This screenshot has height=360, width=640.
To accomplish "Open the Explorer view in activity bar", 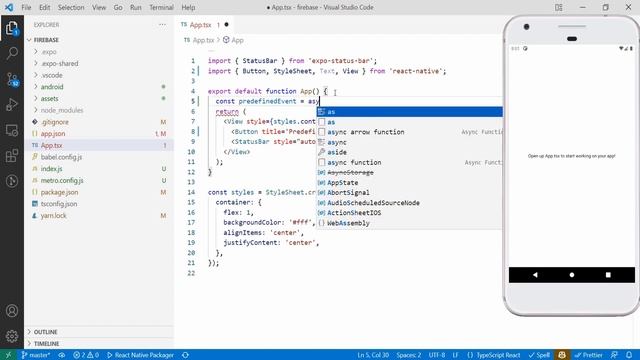I will (x=12, y=29).
